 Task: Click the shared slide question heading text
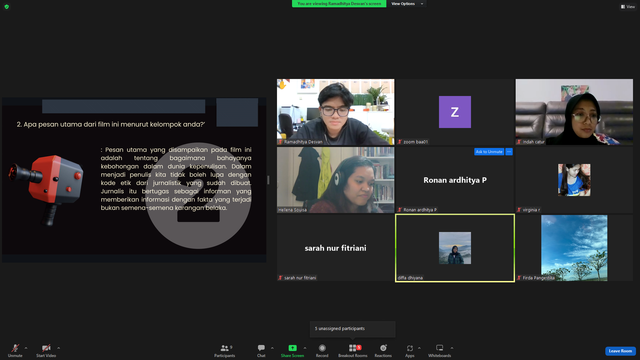click(111, 124)
